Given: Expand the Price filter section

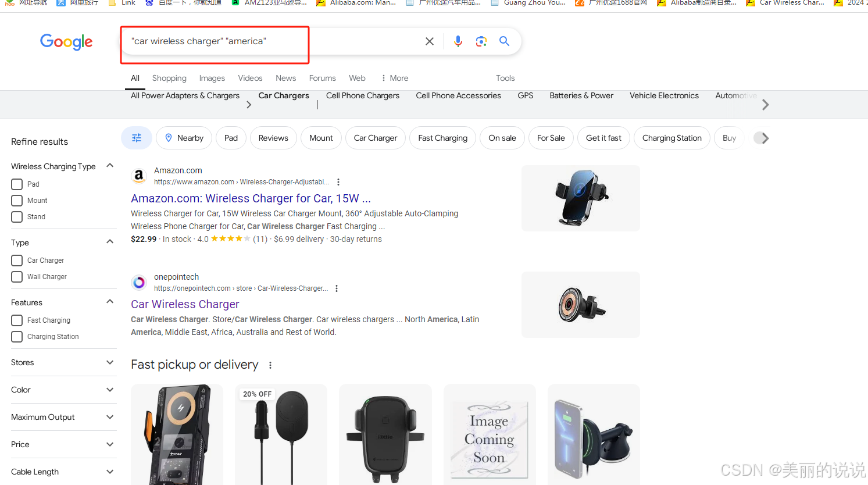Looking at the screenshot, I should (x=110, y=444).
